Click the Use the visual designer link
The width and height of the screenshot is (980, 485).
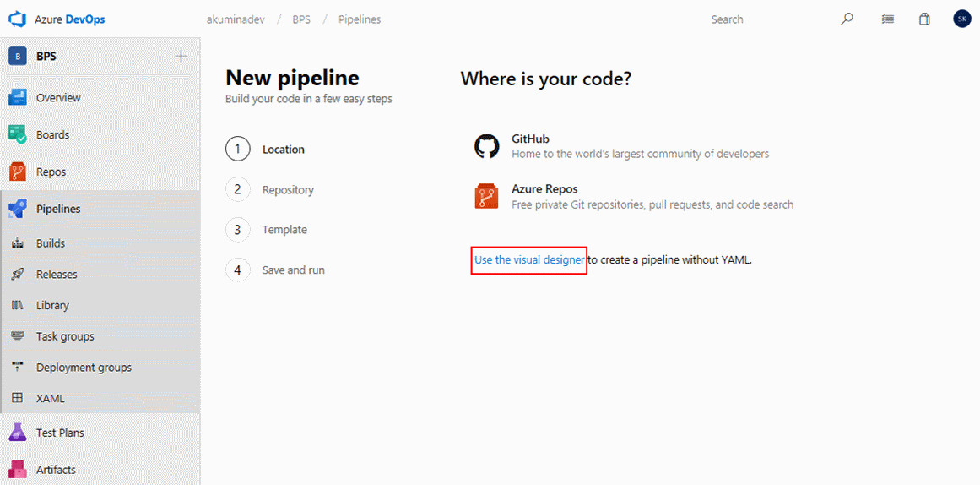(529, 259)
